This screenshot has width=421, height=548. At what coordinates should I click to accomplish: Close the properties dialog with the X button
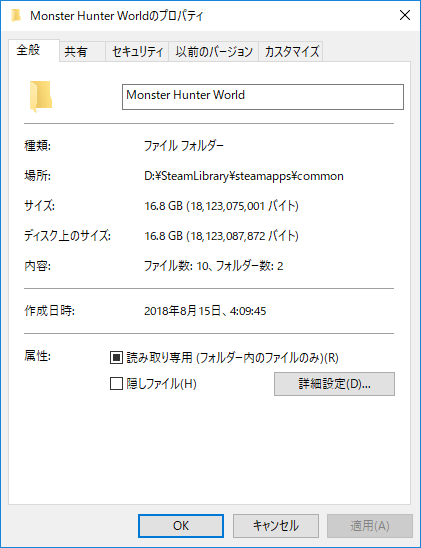pos(405,15)
